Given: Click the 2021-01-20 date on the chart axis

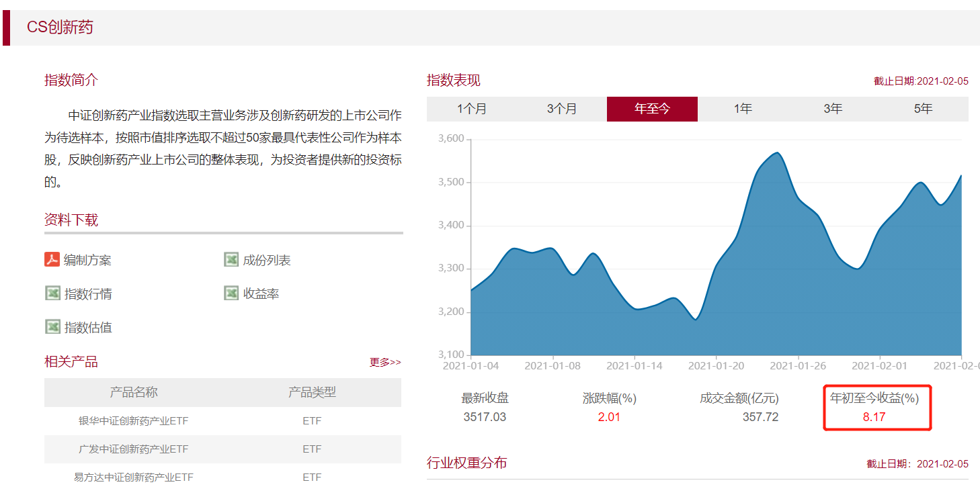Looking at the screenshot, I should click(x=716, y=366).
